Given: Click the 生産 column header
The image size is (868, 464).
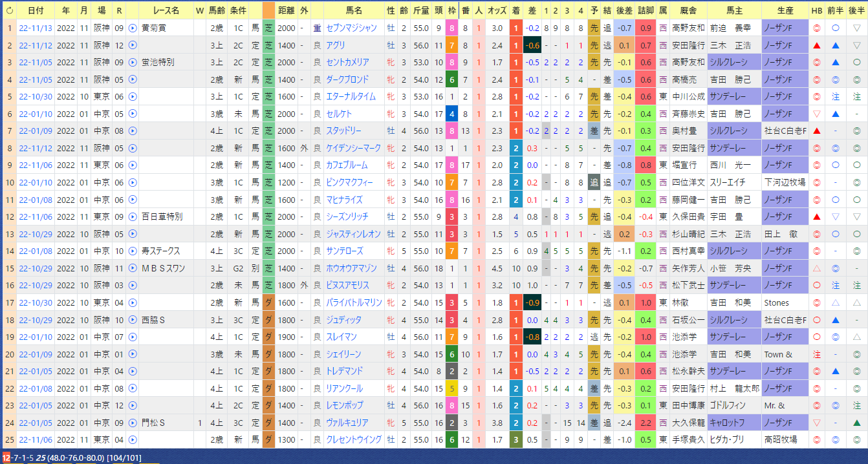Looking at the screenshot, I should [785, 11].
